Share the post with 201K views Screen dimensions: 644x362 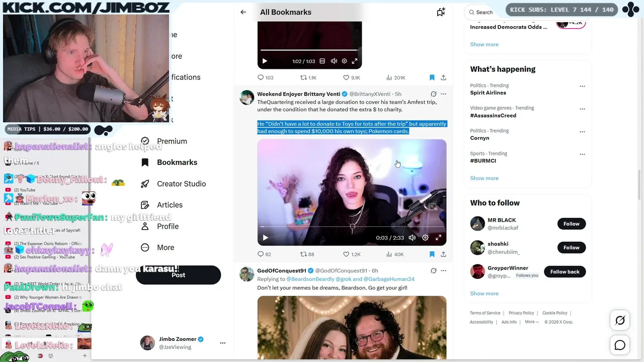point(443,77)
